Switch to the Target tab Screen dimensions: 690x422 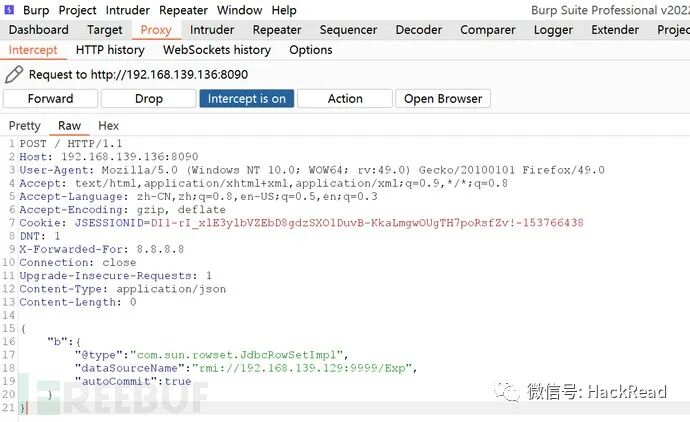pos(105,30)
